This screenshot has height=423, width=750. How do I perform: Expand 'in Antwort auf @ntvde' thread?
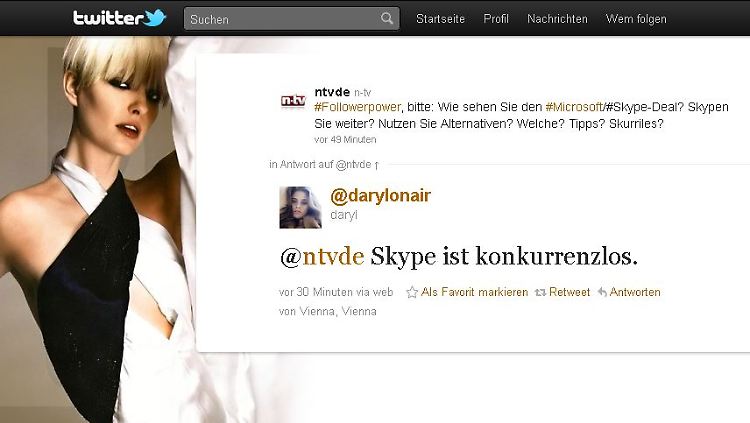pyautogui.click(x=324, y=165)
